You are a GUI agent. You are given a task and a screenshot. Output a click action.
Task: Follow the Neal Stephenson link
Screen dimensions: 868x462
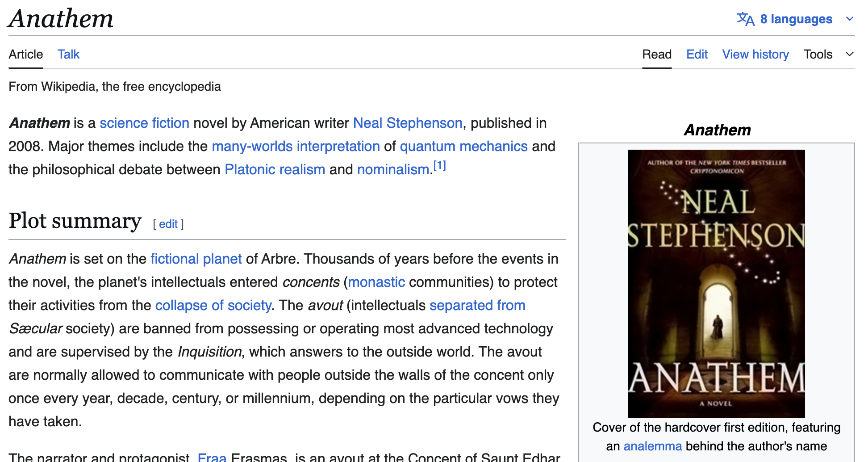[x=407, y=123]
